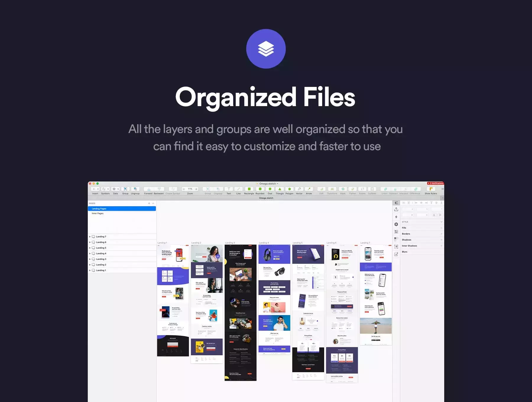Image resolution: width=532 pixels, height=402 pixels.
Task: Select the Arrow tool
Action: point(309,189)
